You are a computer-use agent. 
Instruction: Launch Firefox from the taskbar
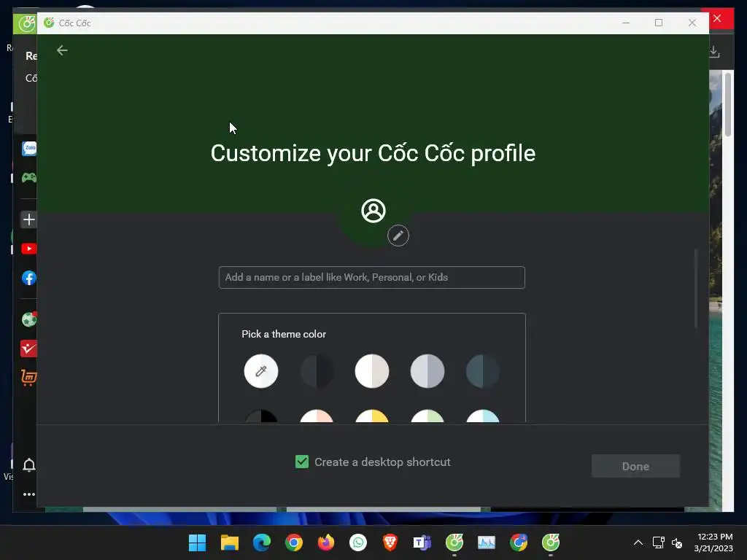(x=326, y=542)
